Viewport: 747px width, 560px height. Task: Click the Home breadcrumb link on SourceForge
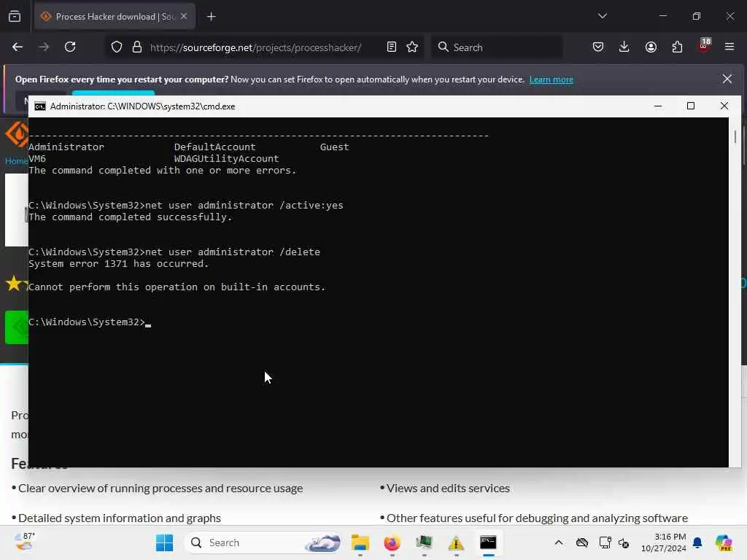[x=16, y=161]
